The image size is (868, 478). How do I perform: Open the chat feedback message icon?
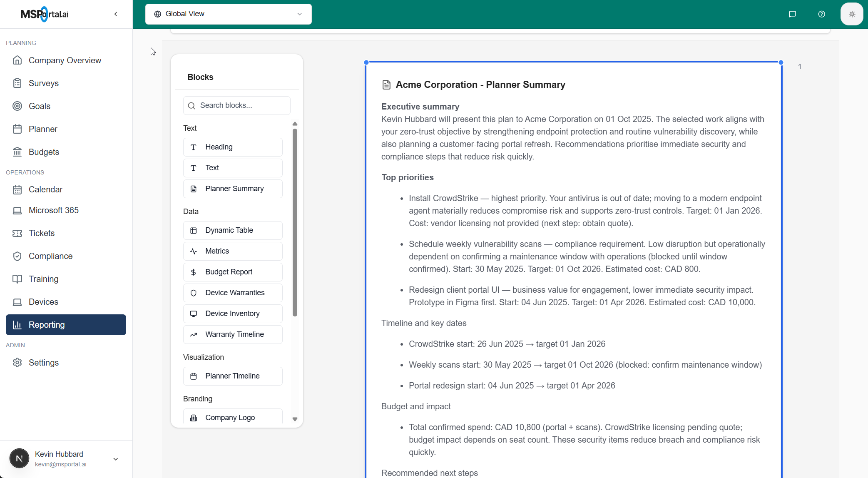coord(792,14)
